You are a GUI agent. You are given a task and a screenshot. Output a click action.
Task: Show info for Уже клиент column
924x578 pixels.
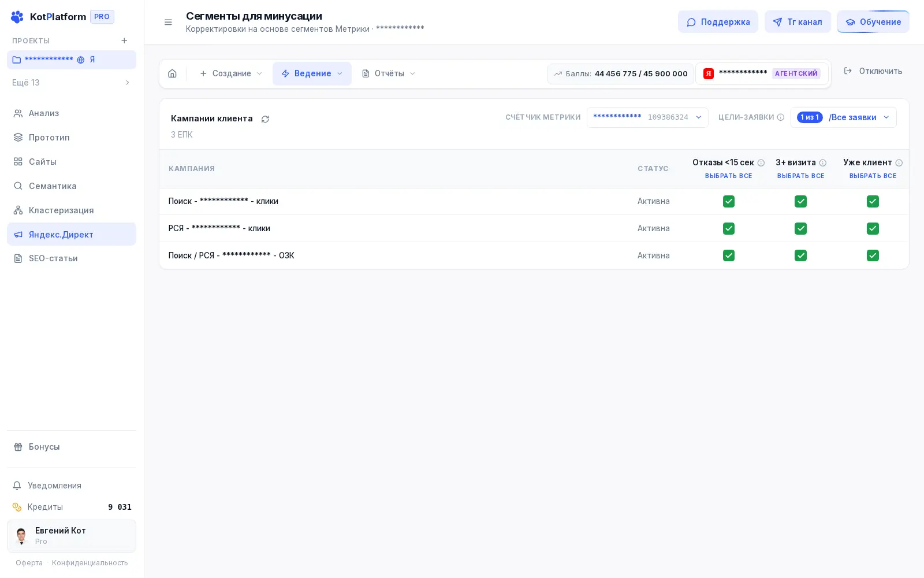(899, 163)
